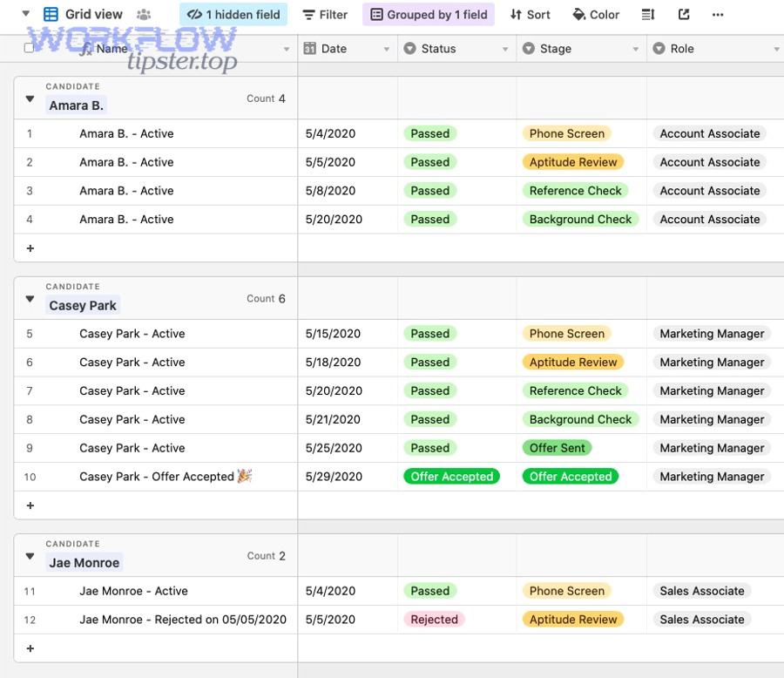Click Marketing Manager role in row 10

coord(712,477)
